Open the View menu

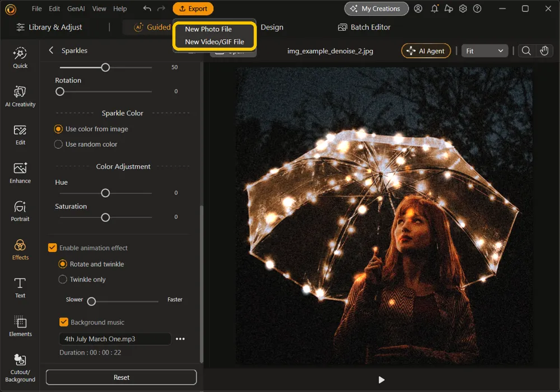99,8
